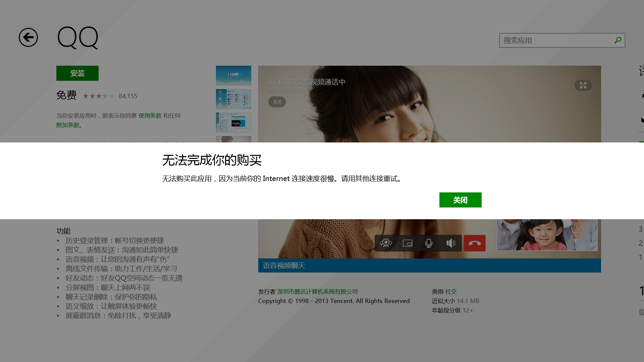644x362 pixels.
Task: Click the 功能 features heading
Action: [x=63, y=231]
